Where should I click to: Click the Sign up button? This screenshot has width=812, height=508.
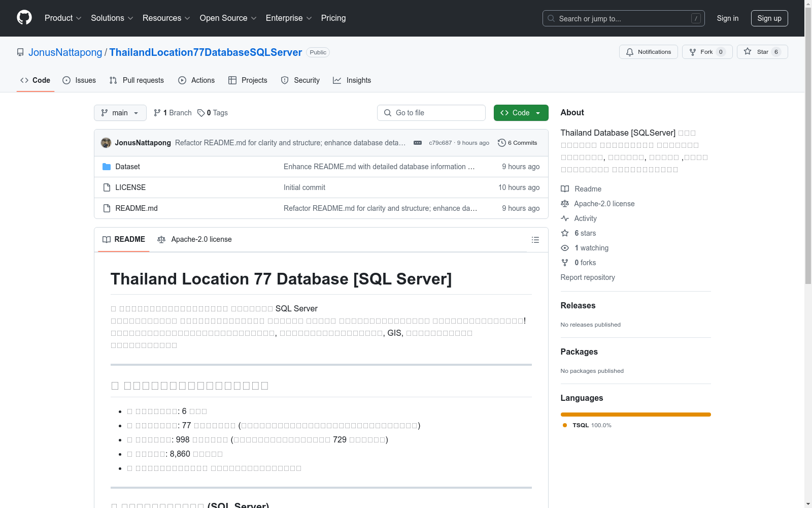(x=769, y=18)
